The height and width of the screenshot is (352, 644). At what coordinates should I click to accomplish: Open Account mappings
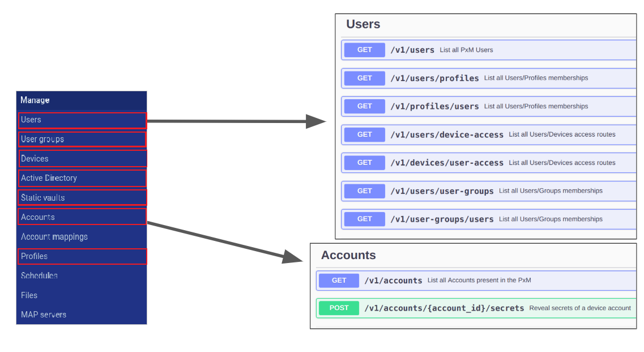pos(54,236)
